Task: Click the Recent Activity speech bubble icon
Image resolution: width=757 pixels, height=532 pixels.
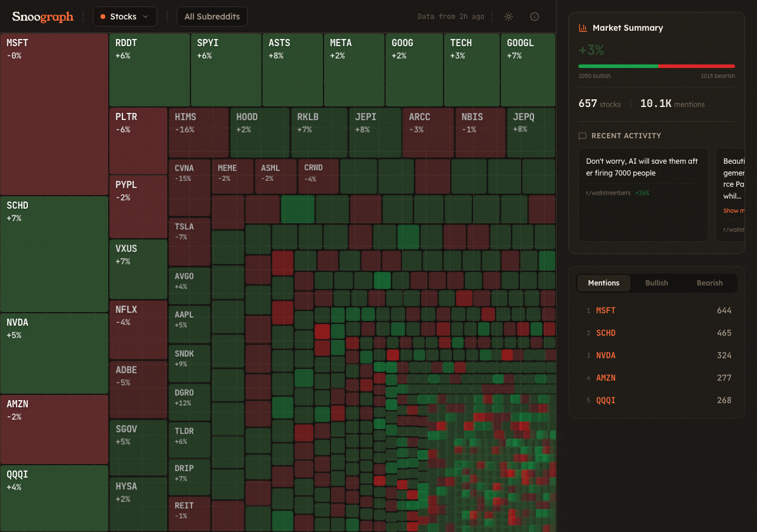Action: click(581, 135)
